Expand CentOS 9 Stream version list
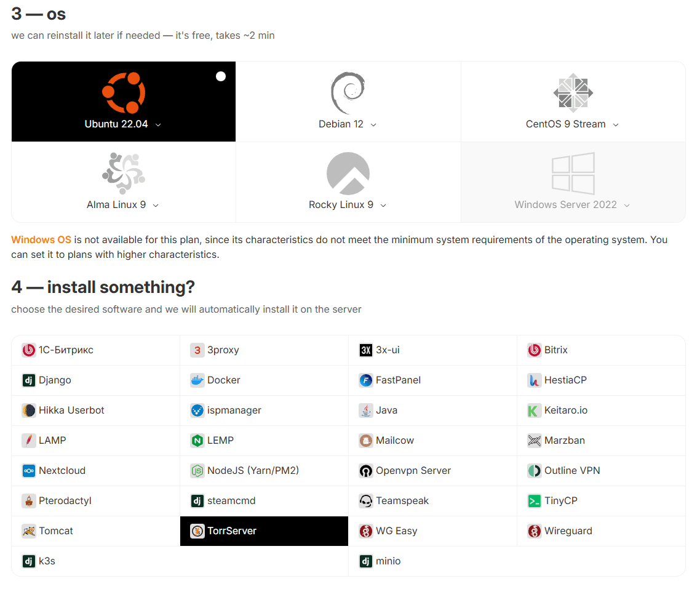 [615, 125]
